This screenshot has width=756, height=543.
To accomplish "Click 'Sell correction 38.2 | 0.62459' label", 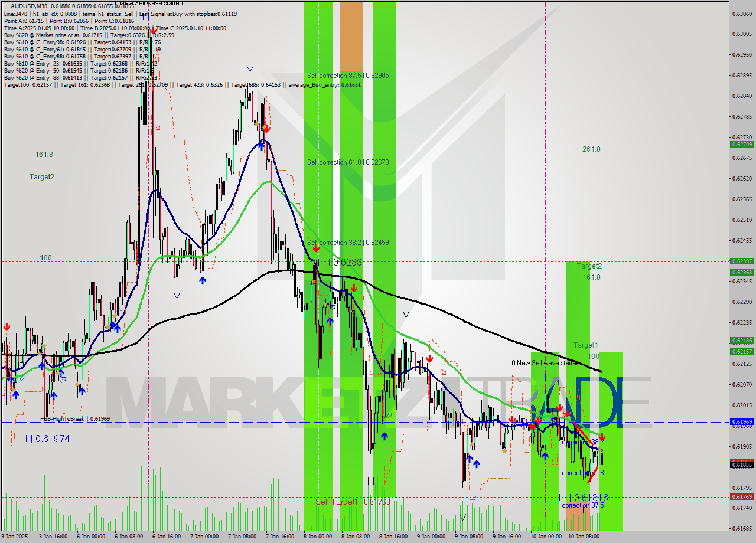I will coord(348,243).
